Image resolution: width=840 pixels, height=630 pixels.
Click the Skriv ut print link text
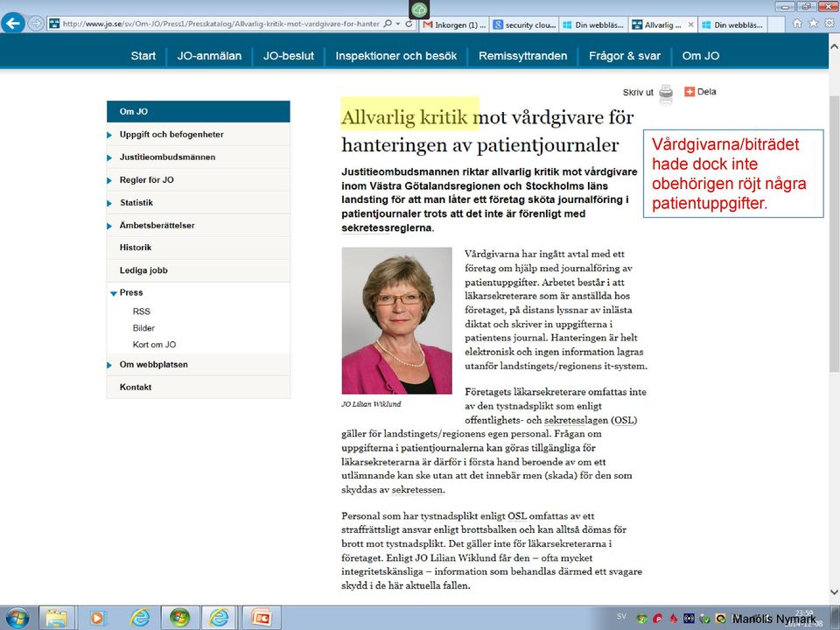pyautogui.click(x=638, y=92)
